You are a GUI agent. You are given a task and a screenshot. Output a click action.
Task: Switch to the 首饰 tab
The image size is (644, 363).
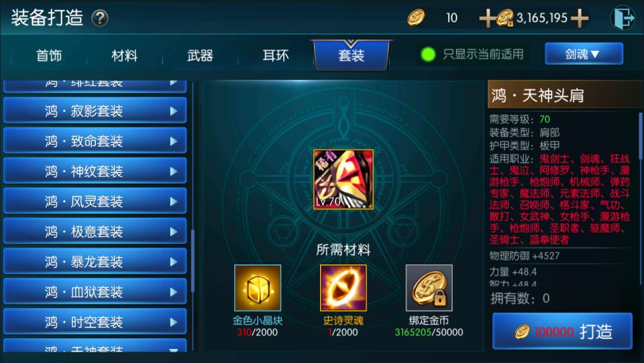(49, 56)
